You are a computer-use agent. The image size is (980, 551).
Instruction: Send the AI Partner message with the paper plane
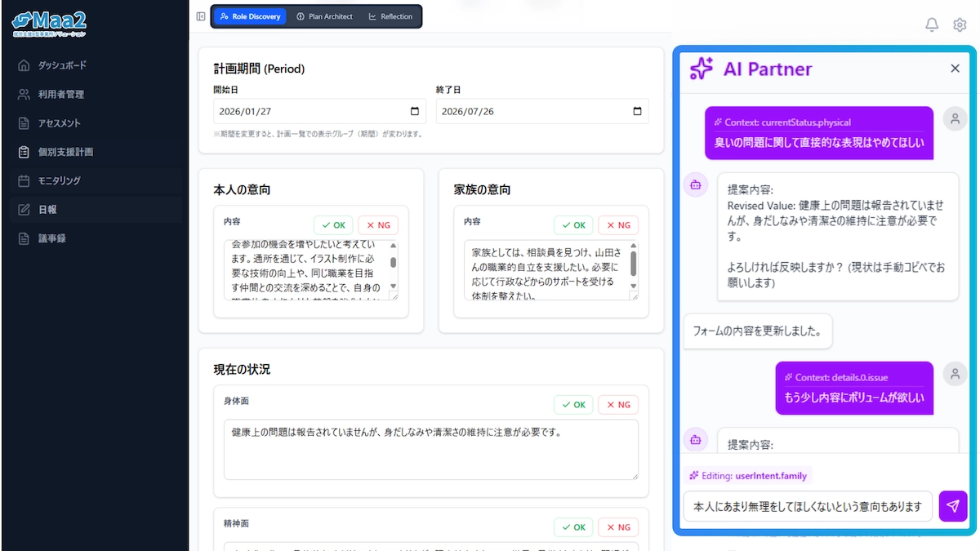click(952, 506)
